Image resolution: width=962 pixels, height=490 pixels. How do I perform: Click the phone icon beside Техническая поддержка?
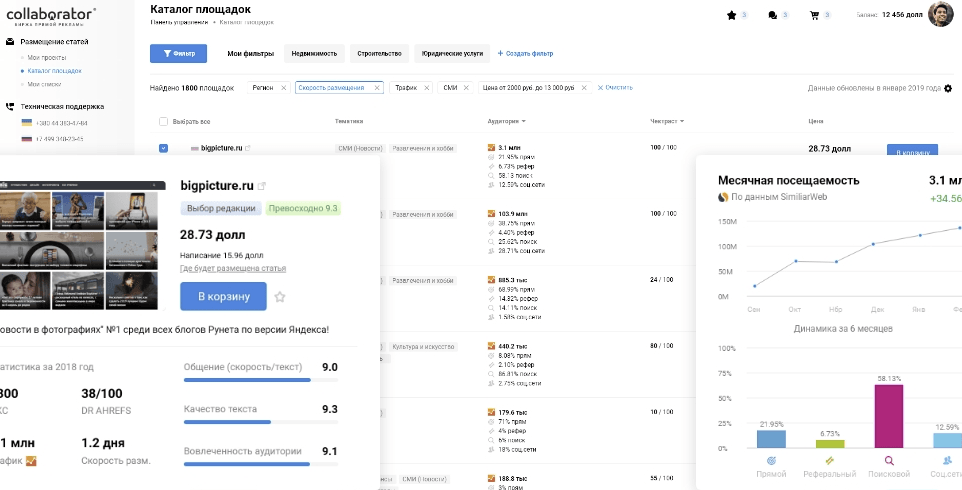tap(10, 106)
